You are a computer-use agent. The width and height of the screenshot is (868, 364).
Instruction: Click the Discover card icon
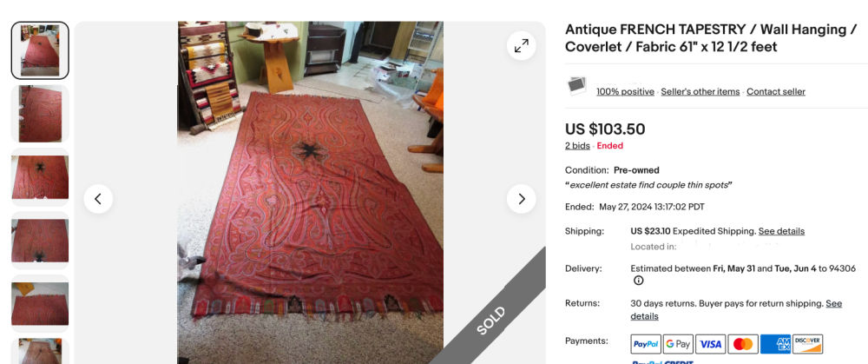(807, 344)
